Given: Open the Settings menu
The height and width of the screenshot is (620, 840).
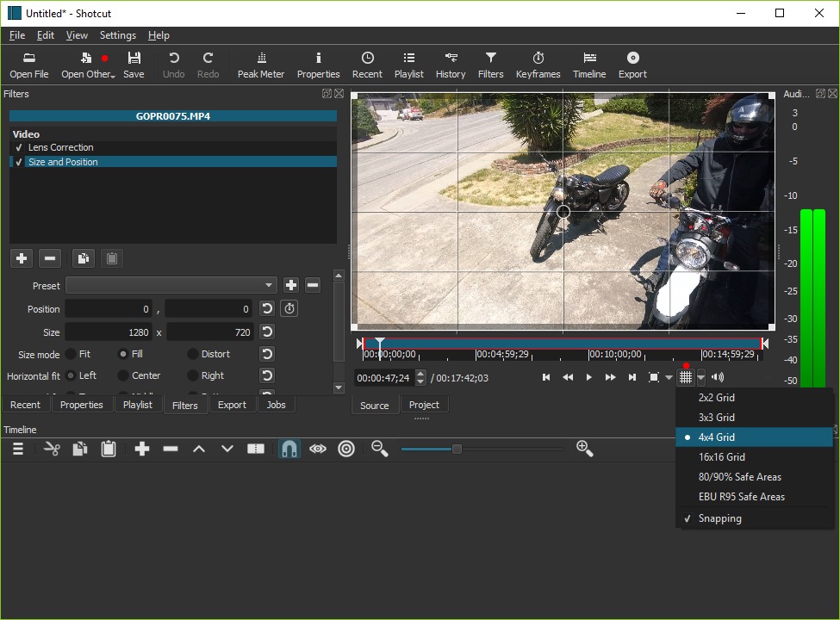Looking at the screenshot, I should [118, 35].
